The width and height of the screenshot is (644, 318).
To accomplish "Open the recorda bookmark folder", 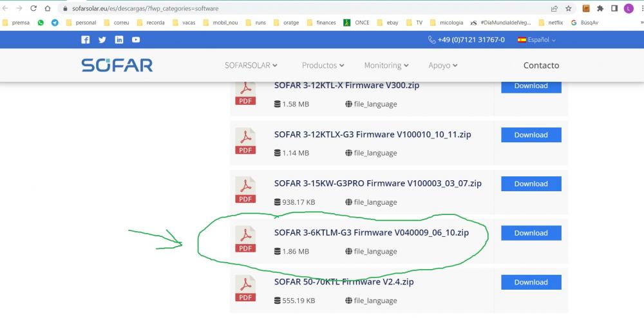I will (x=151, y=23).
